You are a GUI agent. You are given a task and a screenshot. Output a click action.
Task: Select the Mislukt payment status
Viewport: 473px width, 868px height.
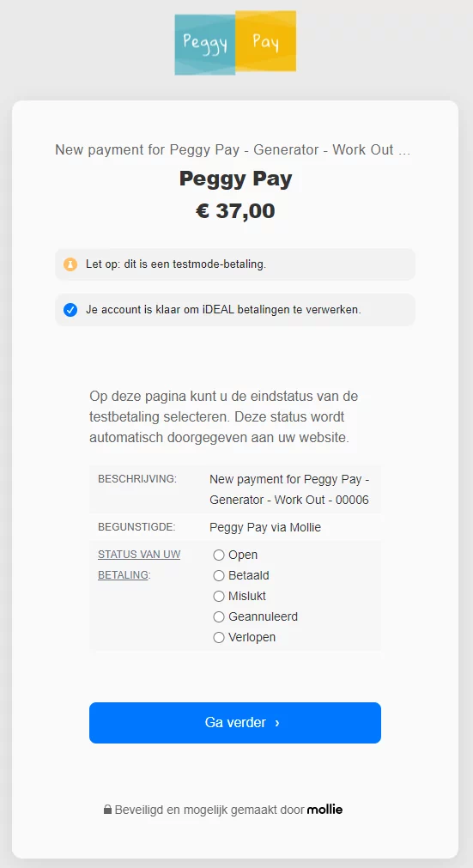219,596
